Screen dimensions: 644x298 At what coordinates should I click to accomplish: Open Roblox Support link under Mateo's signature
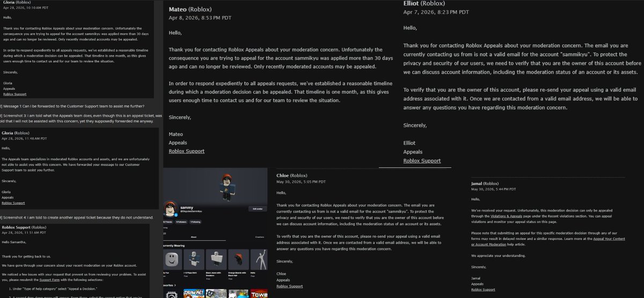point(186,151)
